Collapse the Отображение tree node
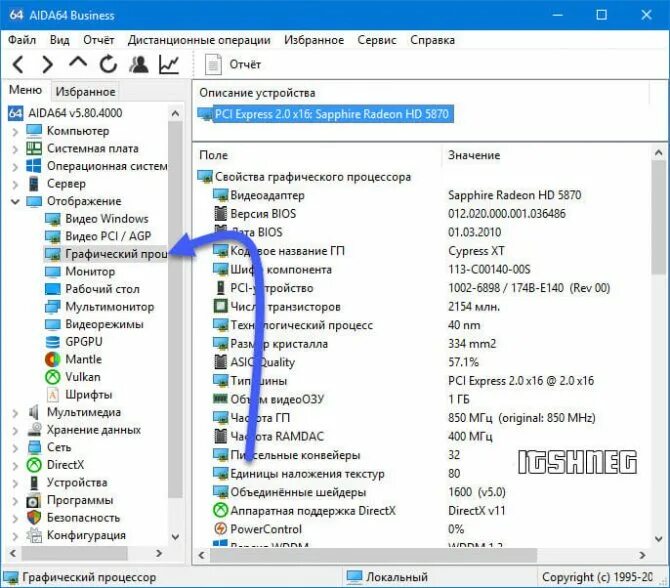670x588 pixels. click(x=15, y=201)
